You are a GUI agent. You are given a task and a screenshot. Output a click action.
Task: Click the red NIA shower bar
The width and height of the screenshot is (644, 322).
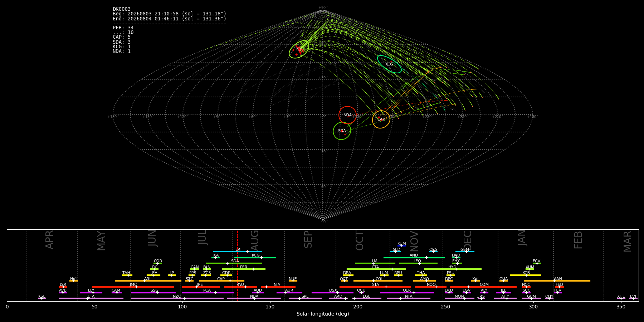click(278, 287)
